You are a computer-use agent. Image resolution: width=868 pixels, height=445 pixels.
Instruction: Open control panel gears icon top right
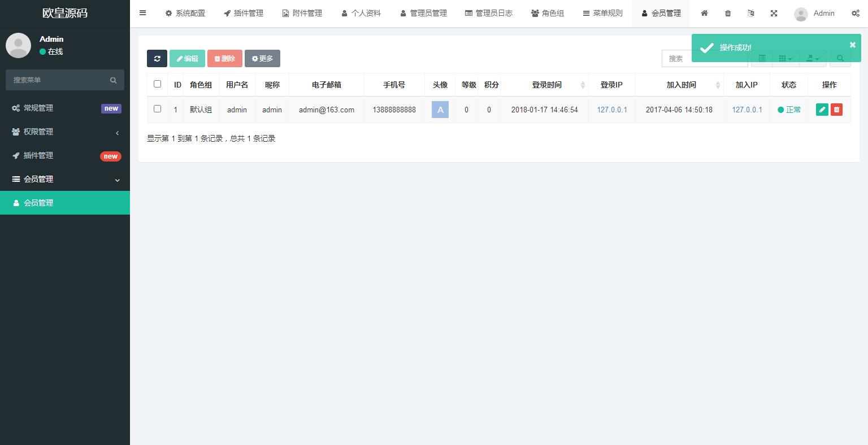856,13
